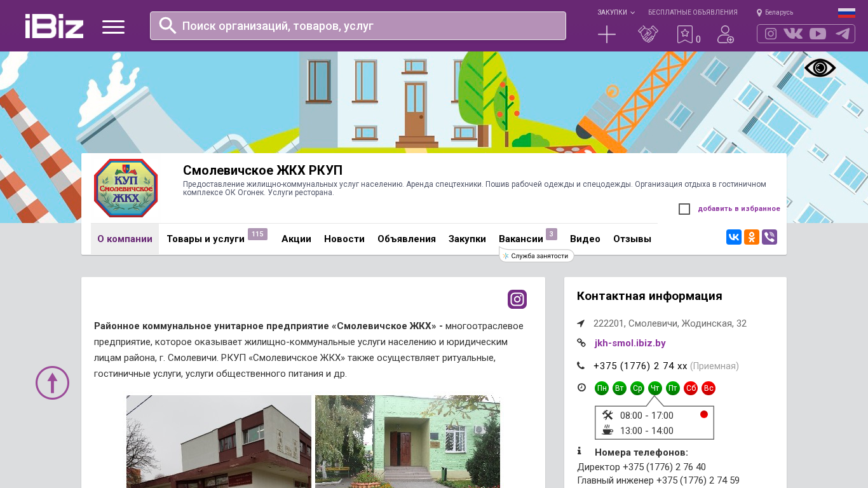Focus the organization search field
This screenshot has height=488, width=868.
point(358,25)
